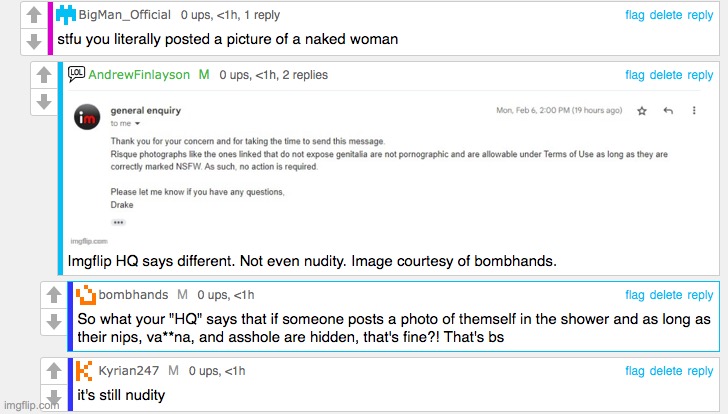Delete AndrewFinlayson's comment
Viewport: 728px width, 414px height.
click(x=666, y=75)
